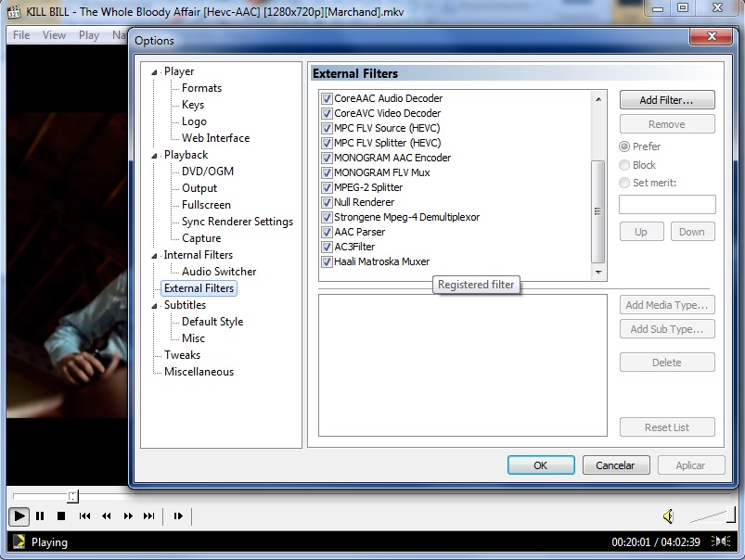Open Tweaks settings page
This screenshot has height=560, width=745.
click(x=182, y=355)
